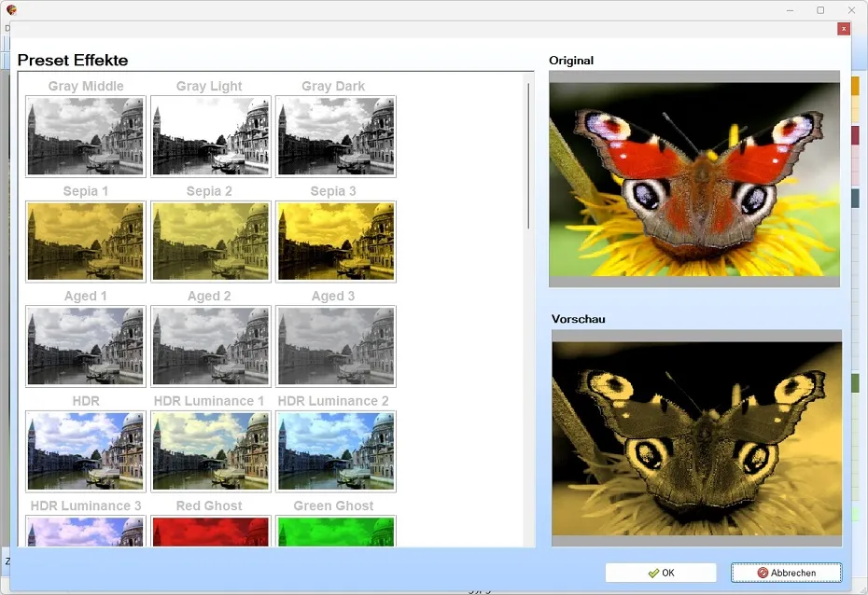Click the Vorschau heading label
Screen dimensions: 868x595
click(579, 319)
